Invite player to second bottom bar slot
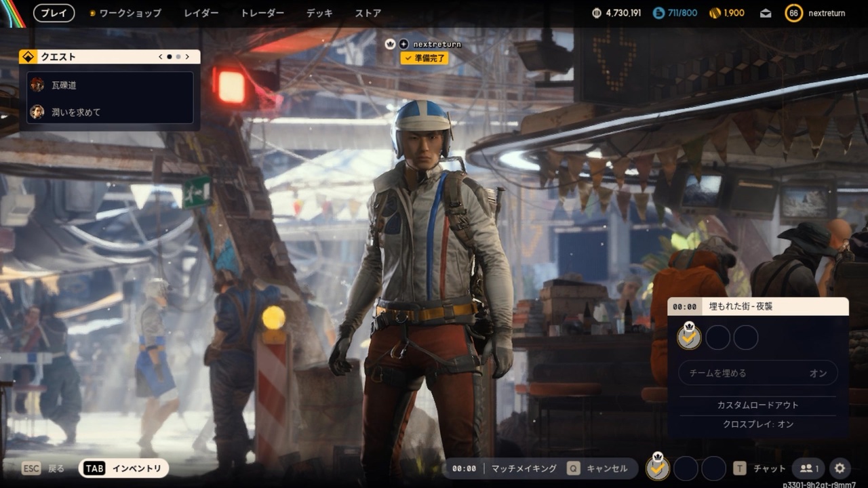868x488 pixels. (x=686, y=468)
